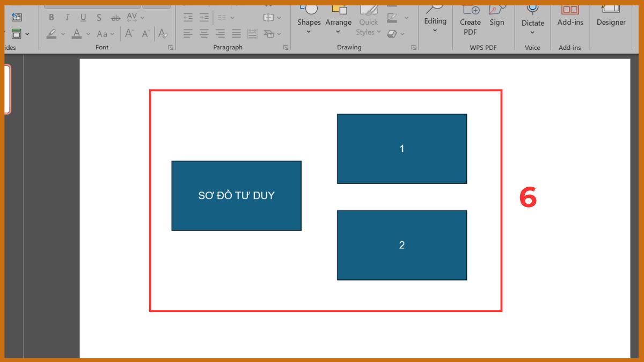Open the Add-ins button
This screenshot has width=644, height=362.
[x=570, y=16]
